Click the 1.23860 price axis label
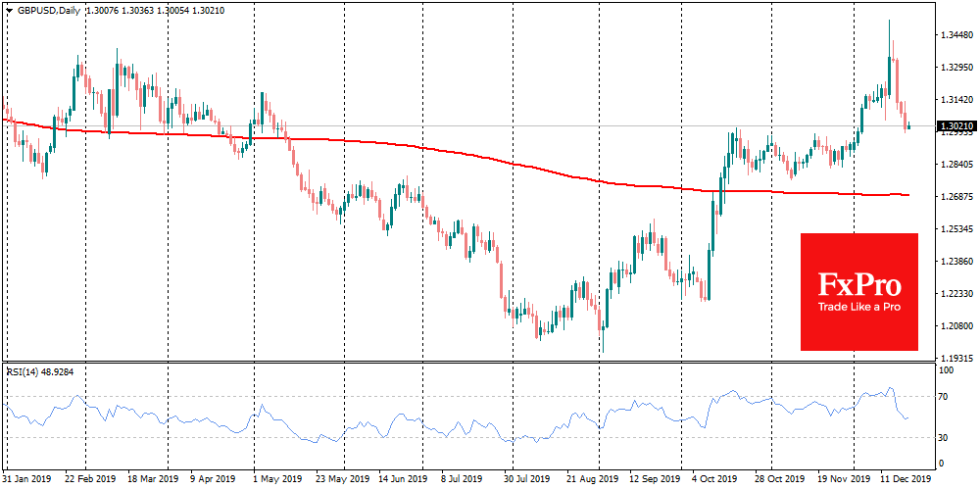 tap(955, 262)
